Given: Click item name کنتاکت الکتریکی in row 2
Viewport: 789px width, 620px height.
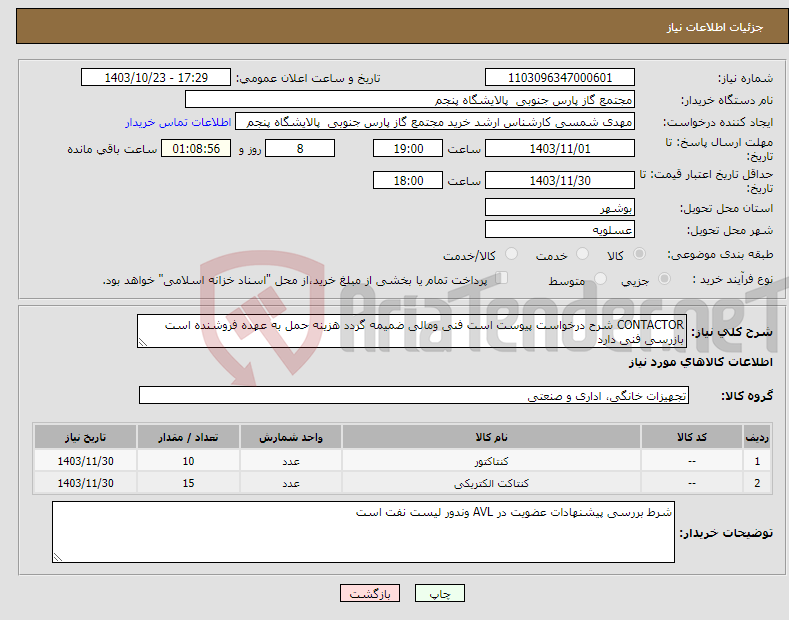Looking at the screenshot, I should [491, 483].
